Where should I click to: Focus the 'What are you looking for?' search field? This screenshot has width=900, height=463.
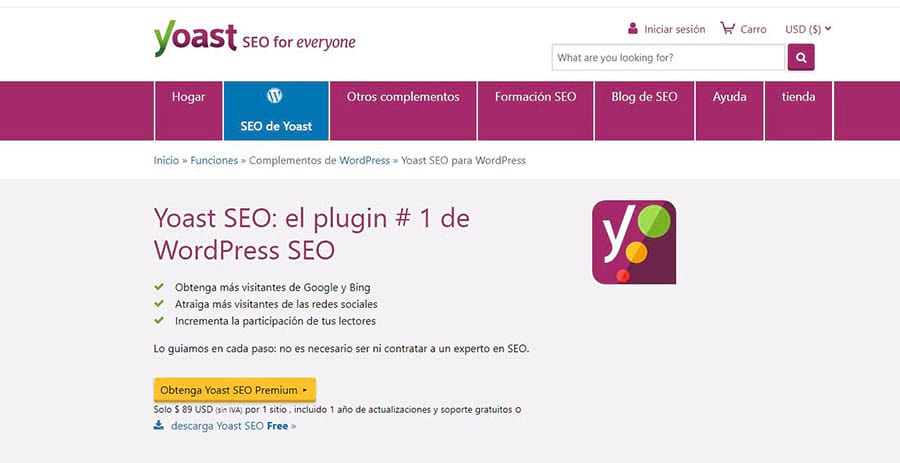click(668, 58)
